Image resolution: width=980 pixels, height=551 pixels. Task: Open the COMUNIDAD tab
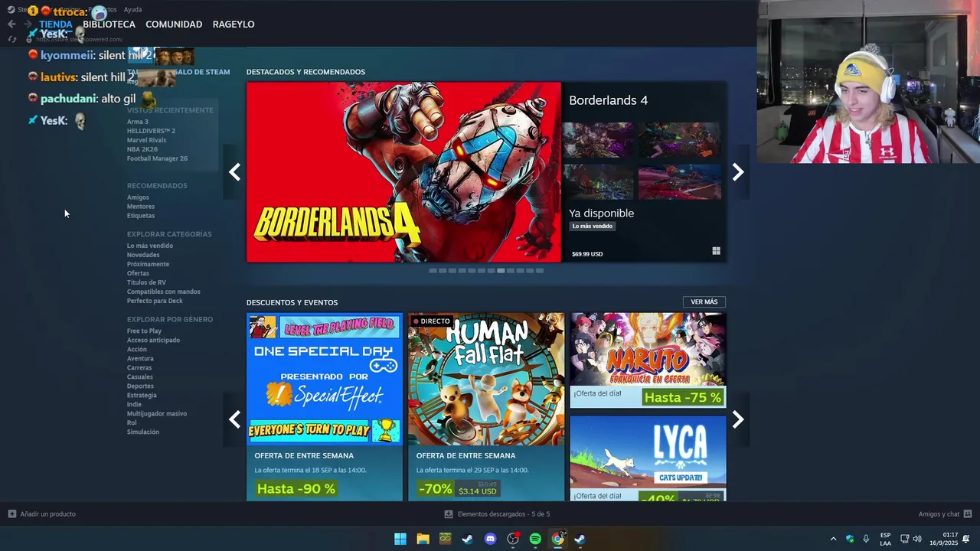[x=174, y=24]
